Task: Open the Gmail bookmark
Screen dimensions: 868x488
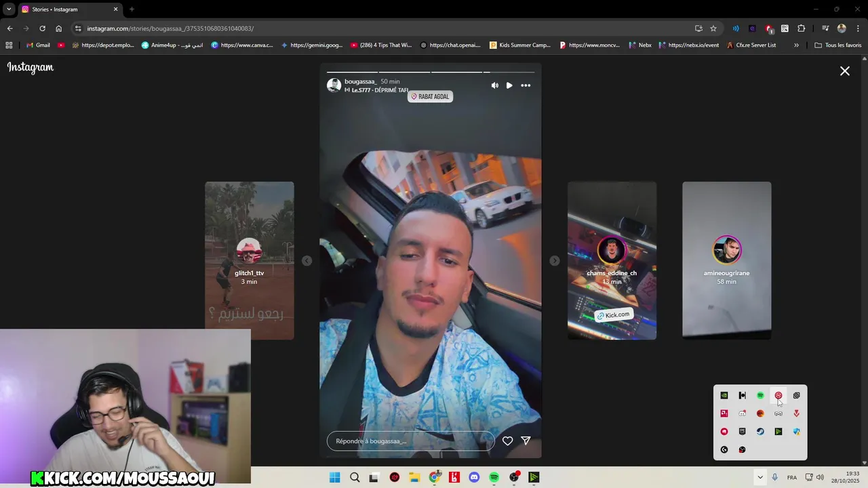Action: click(x=39, y=45)
